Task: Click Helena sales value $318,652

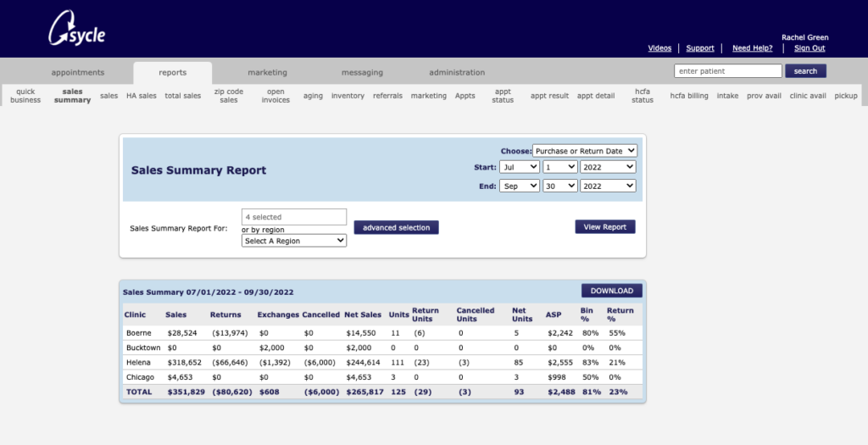Action: (184, 363)
